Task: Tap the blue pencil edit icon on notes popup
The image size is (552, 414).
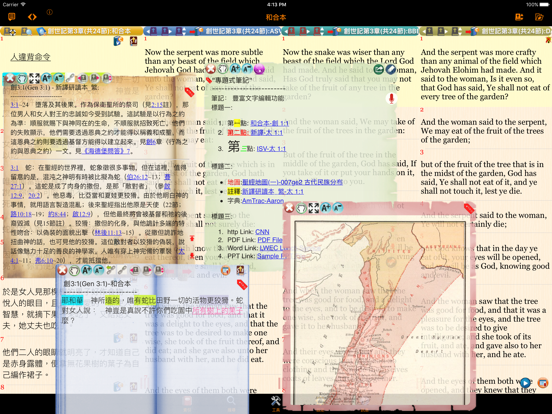Action: point(391,69)
